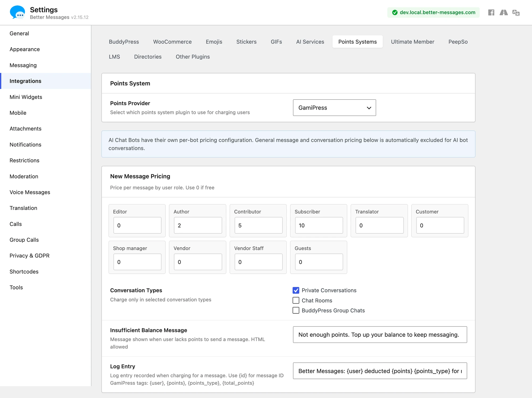
Task: Switch to the BuddyPress tab
Action: [x=124, y=42]
